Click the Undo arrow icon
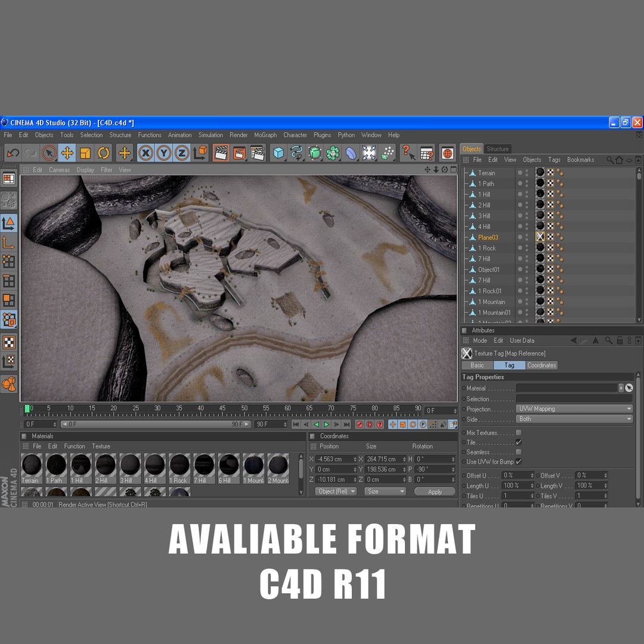The width and height of the screenshot is (644, 644). (x=13, y=153)
